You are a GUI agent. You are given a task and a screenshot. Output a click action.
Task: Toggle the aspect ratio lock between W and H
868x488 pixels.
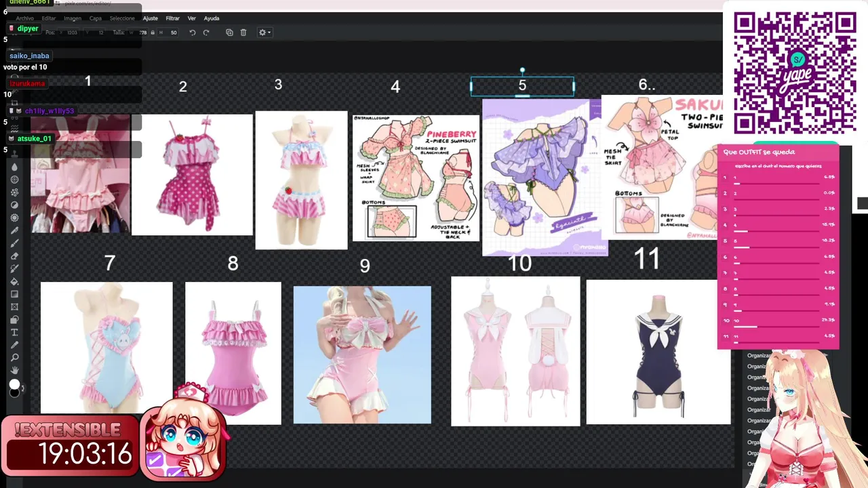pos(153,33)
